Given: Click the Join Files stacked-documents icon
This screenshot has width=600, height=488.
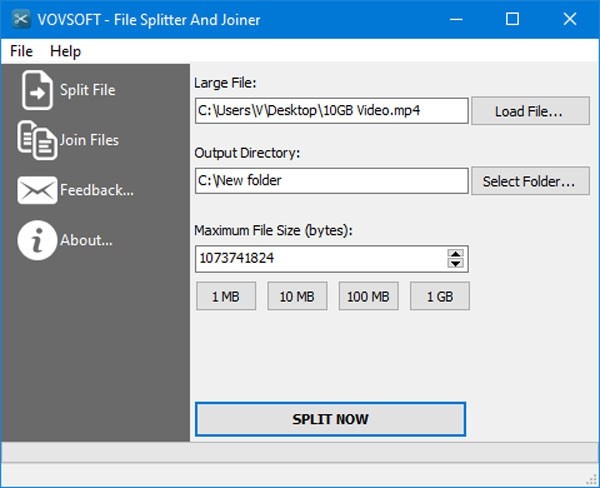Looking at the screenshot, I should coord(37,140).
